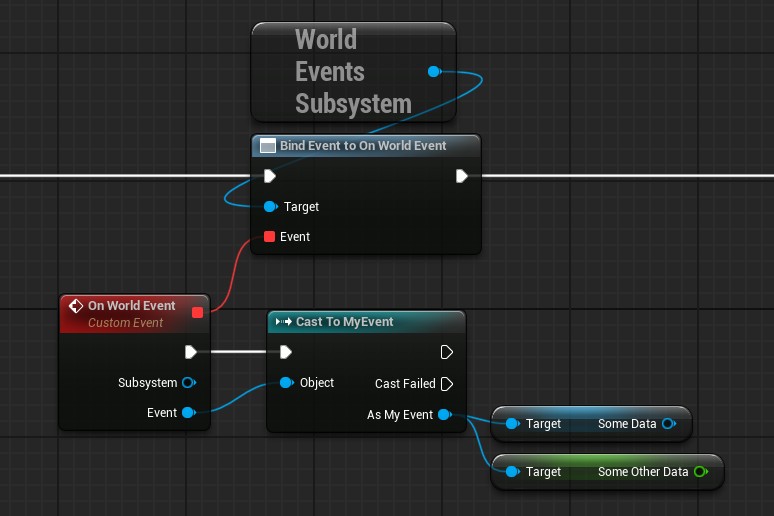
Task: Click the Some Data output pin
Action: coord(668,424)
